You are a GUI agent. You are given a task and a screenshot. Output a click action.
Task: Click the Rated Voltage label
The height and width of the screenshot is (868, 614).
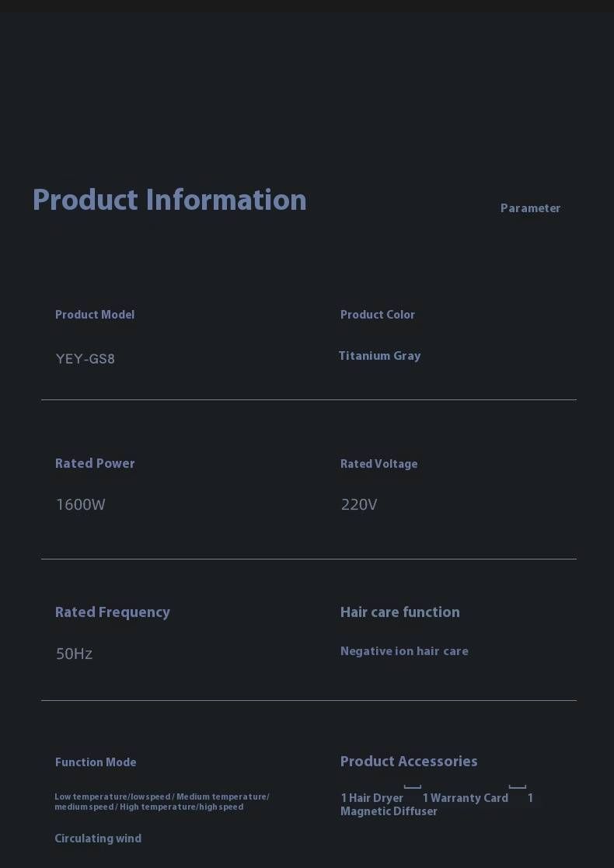[x=379, y=464]
